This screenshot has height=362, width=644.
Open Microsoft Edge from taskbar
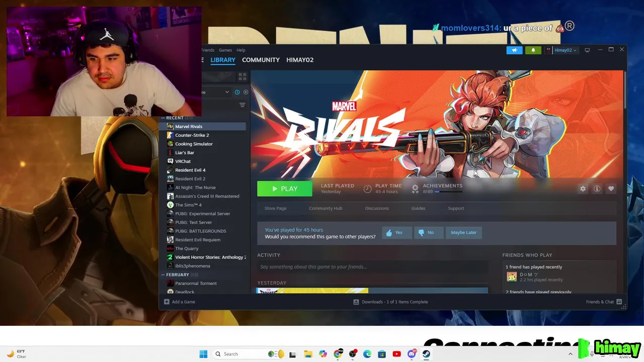367,354
